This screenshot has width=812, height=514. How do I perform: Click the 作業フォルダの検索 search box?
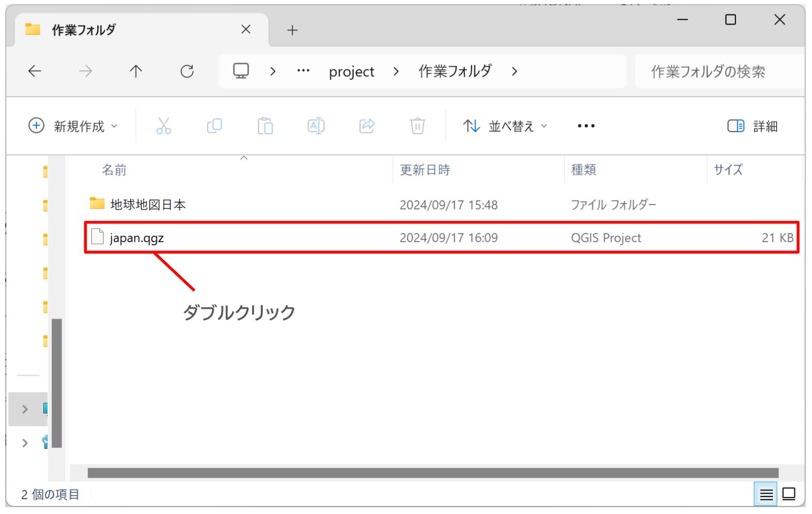pos(720,72)
